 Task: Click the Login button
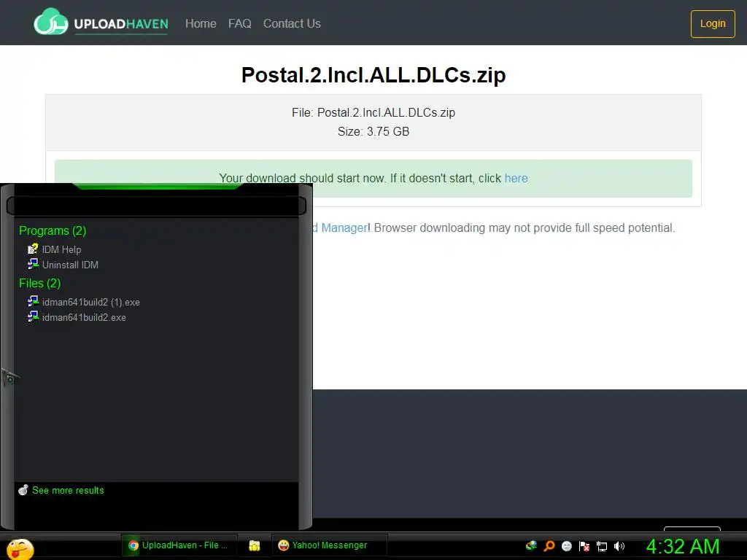[713, 23]
